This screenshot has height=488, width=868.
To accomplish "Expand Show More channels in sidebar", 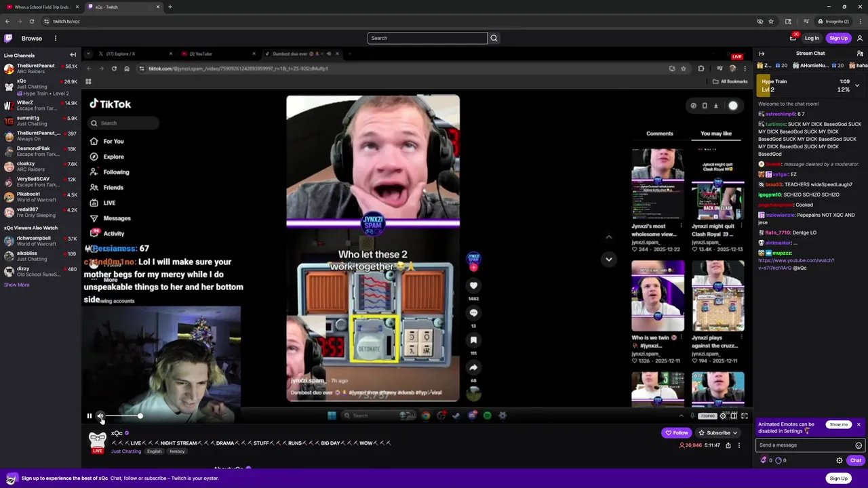I will click(x=17, y=285).
